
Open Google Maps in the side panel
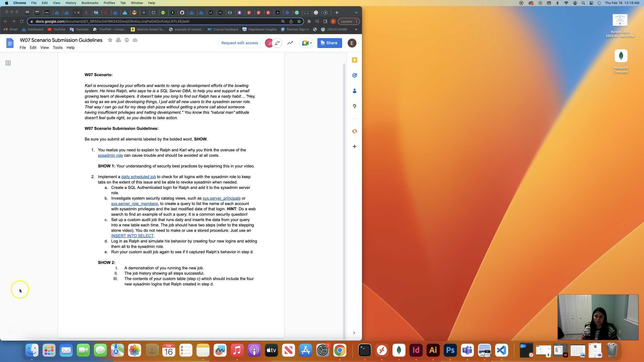pyautogui.click(x=354, y=106)
